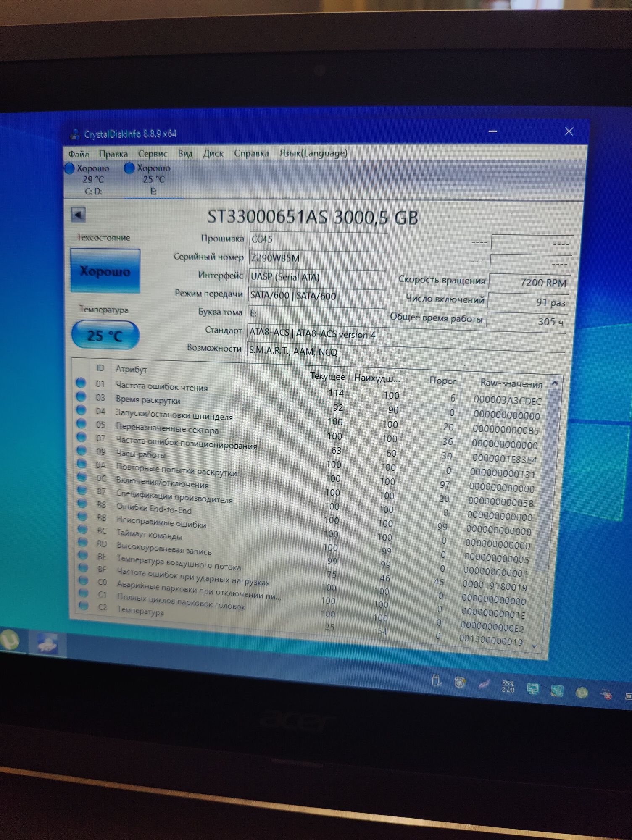Click status dot for Спецификации производителя
Image resolution: width=632 pixels, height=840 pixels.
(83, 491)
